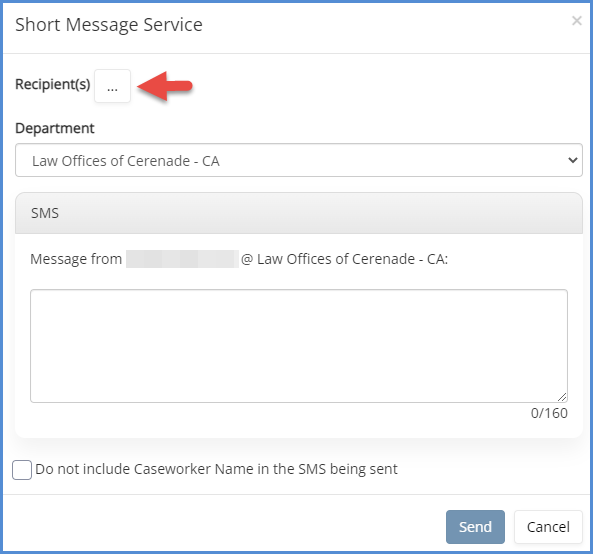Click the 0/160 character counter
Viewport: 593px width, 554px height.
pos(549,413)
